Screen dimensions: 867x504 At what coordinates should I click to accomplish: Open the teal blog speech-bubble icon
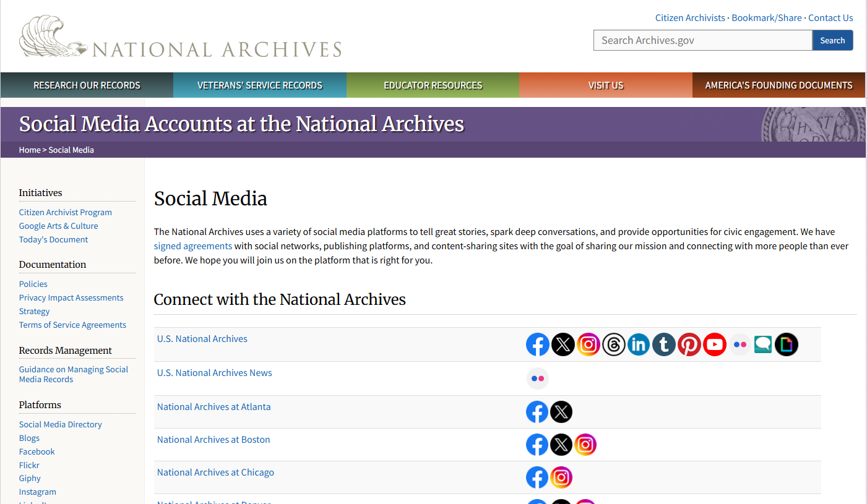(x=763, y=344)
